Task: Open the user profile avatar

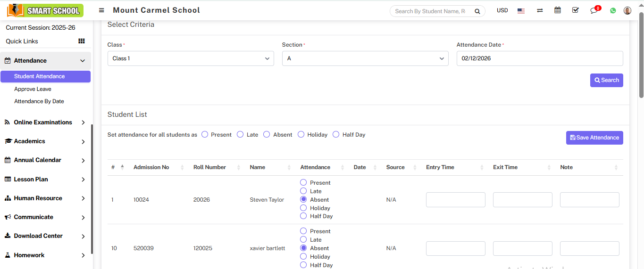Action: pos(627,10)
